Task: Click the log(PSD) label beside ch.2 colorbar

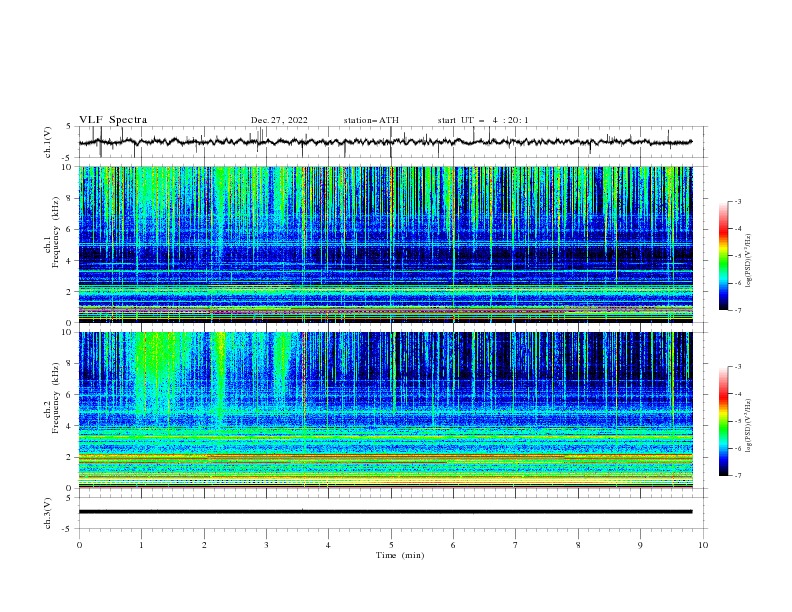Action: click(x=748, y=425)
